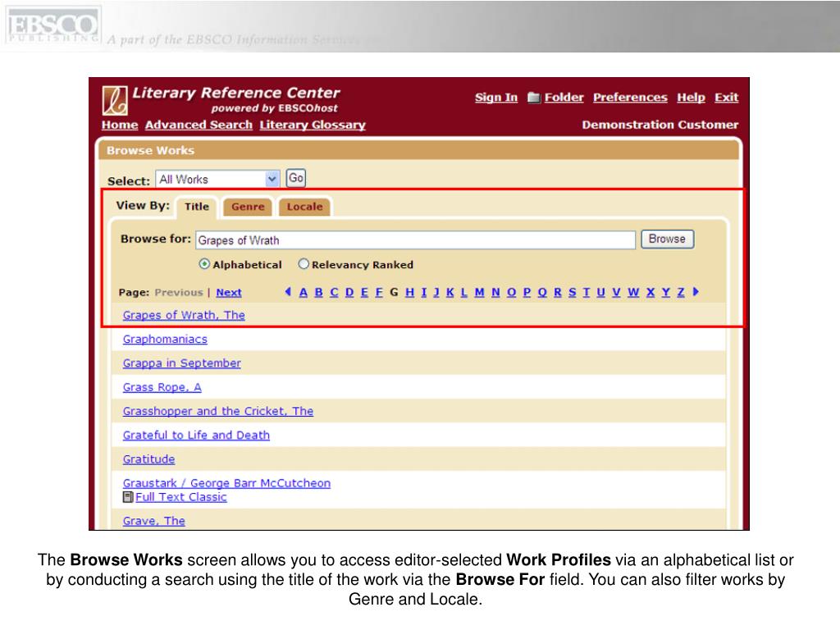Open Grass Rope, A
The height and width of the screenshot is (630, 840).
pos(162,387)
